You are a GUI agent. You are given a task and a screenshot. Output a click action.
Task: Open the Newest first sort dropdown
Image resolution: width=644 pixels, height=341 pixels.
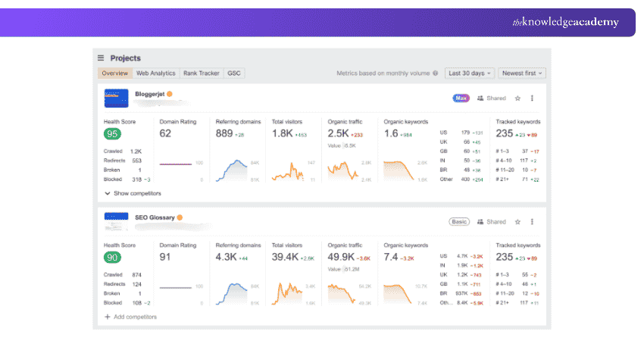pos(522,74)
